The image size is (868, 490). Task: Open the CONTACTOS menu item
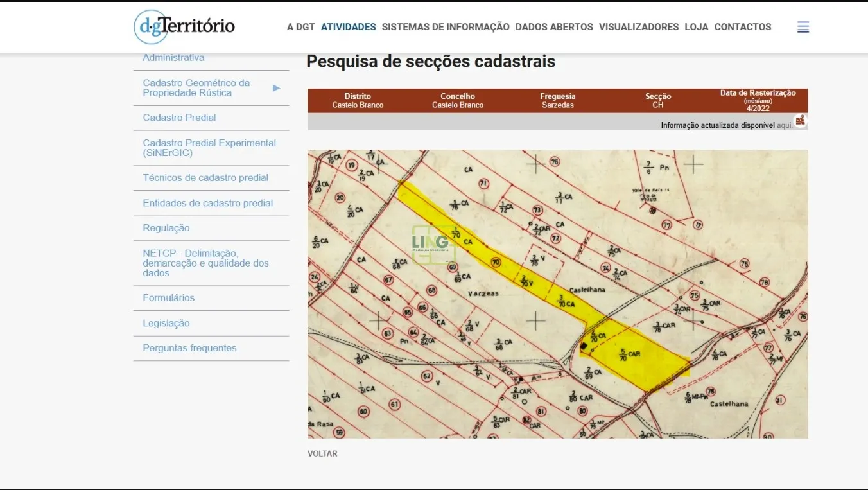pos(742,27)
